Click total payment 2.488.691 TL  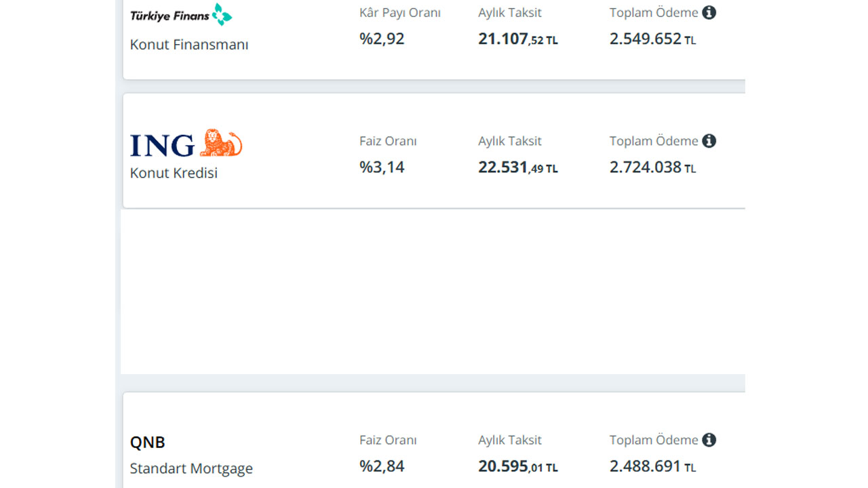652,466
